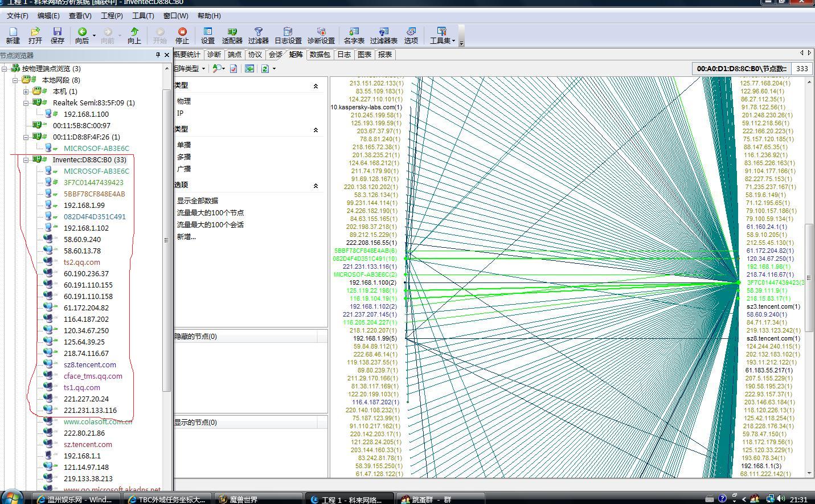Click 流量最大的100个节点 link
The height and width of the screenshot is (504, 815).
[x=210, y=212]
